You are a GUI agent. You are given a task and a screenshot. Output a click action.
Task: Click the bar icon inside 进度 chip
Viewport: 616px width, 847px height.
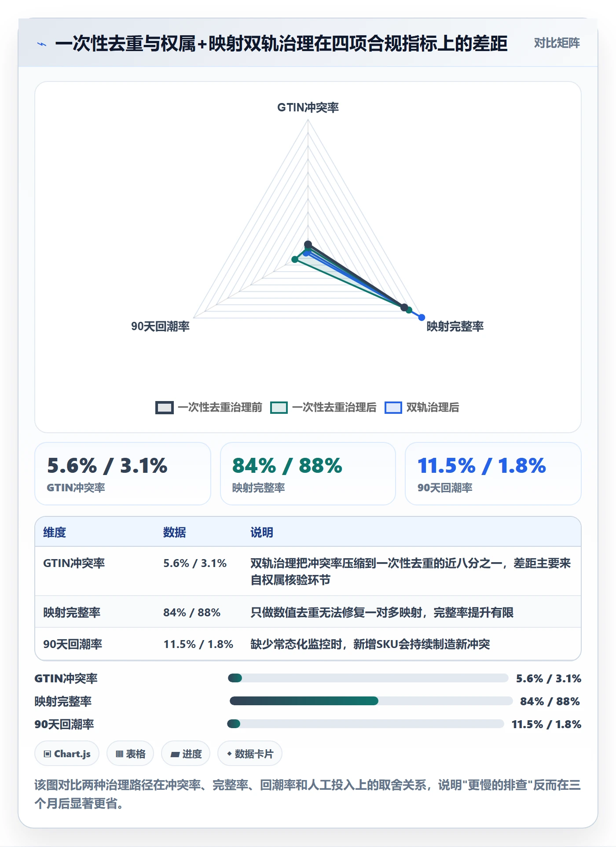[x=175, y=755]
